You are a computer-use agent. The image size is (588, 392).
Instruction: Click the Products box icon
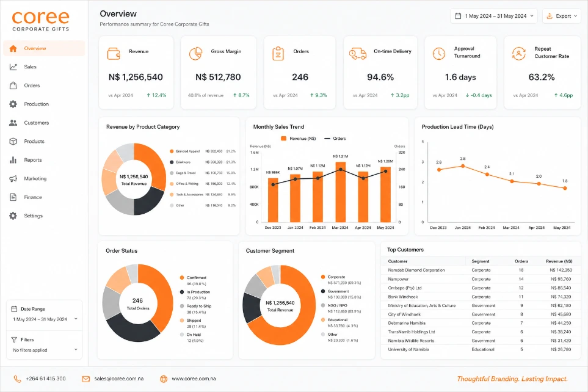[x=13, y=142]
